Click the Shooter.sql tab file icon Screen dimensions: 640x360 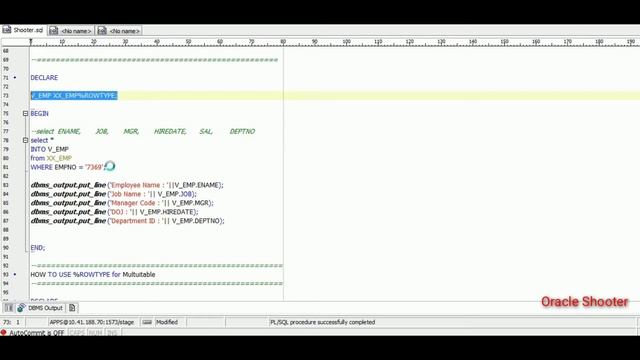7,30
